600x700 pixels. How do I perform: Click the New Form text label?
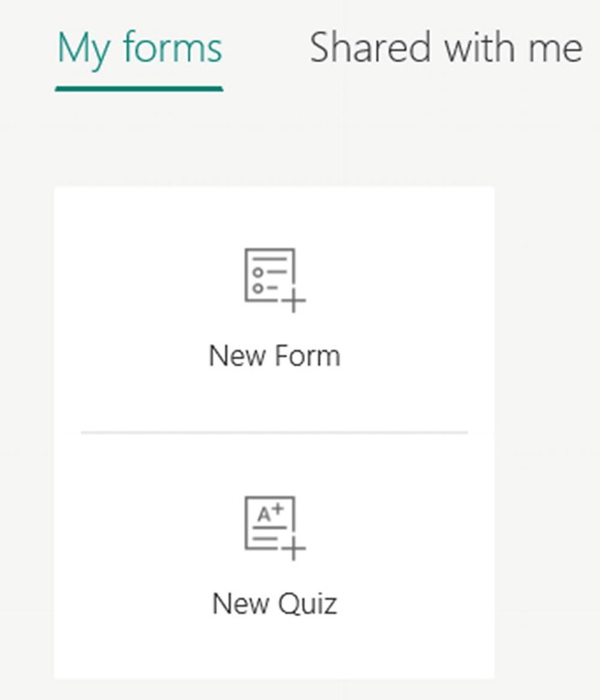coord(274,356)
